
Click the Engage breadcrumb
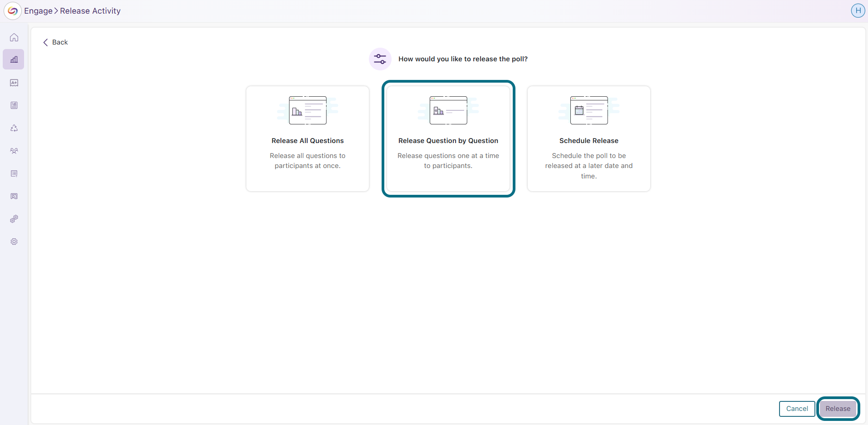[38, 11]
